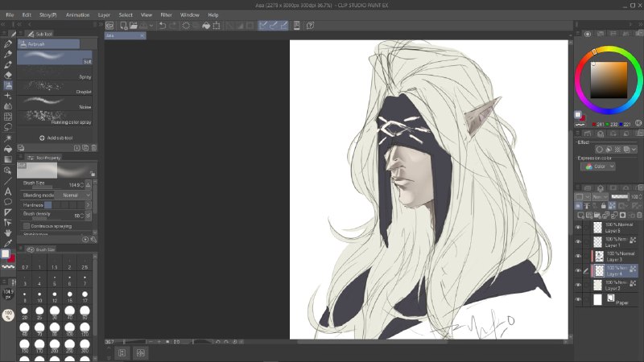The height and width of the screenshot is (362, 644).
Task: Click the Add sub tool button
Action: (x=56, y=138)
